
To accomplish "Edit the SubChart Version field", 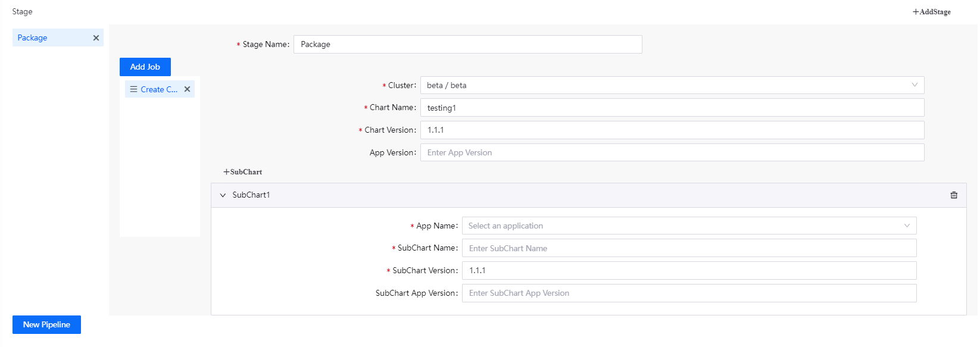I will [x=689, y=271].
